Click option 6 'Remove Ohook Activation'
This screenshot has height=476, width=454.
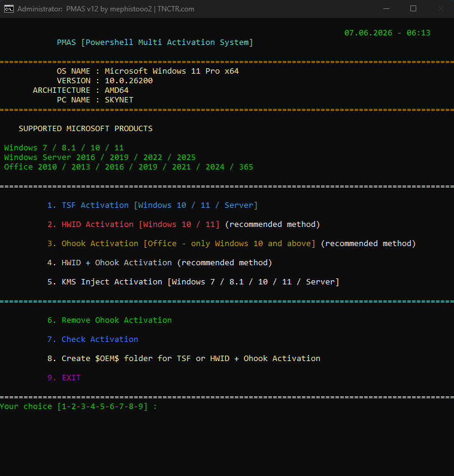110,320
